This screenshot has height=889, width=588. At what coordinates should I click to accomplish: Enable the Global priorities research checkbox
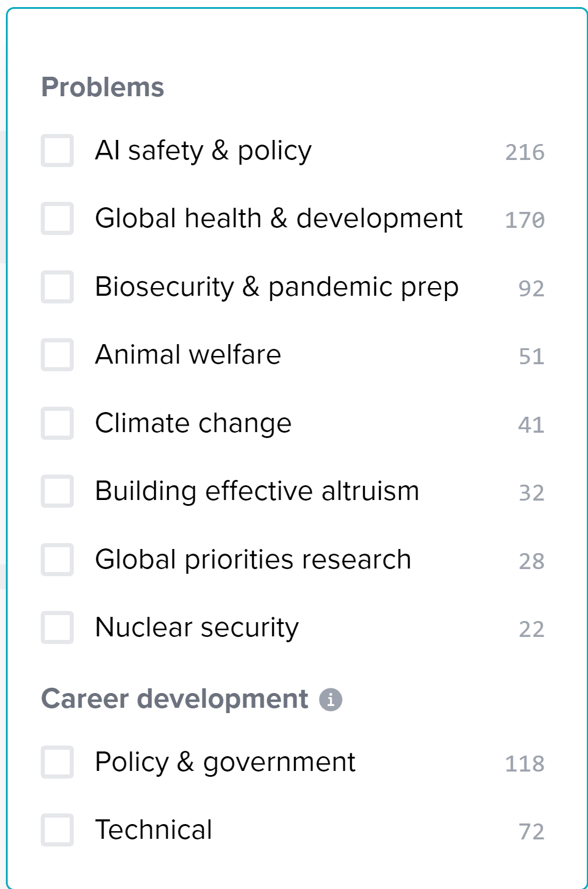tap(57, 560)
